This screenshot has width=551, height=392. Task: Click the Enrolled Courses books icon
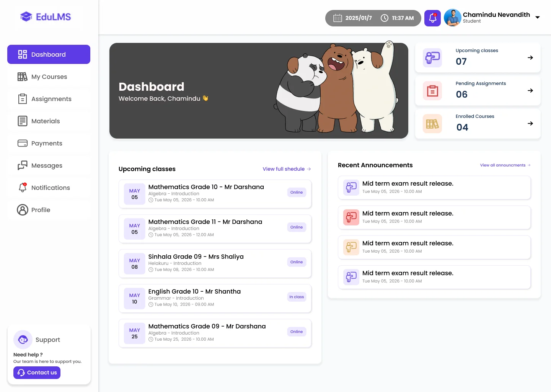[x=432, y=124]
